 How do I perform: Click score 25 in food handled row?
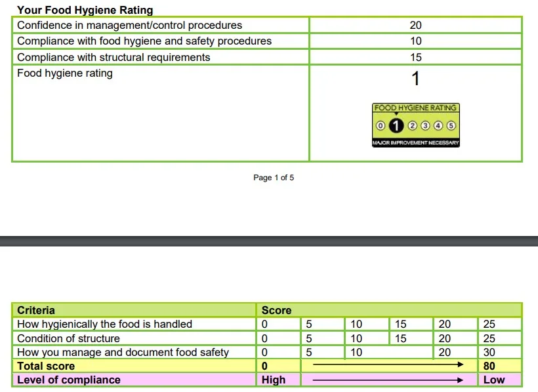pyautogui.click(x=489, y=324)
